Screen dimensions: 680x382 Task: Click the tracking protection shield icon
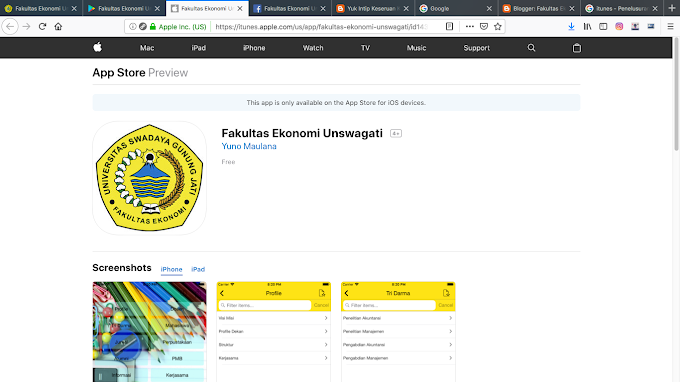point(143,26)
